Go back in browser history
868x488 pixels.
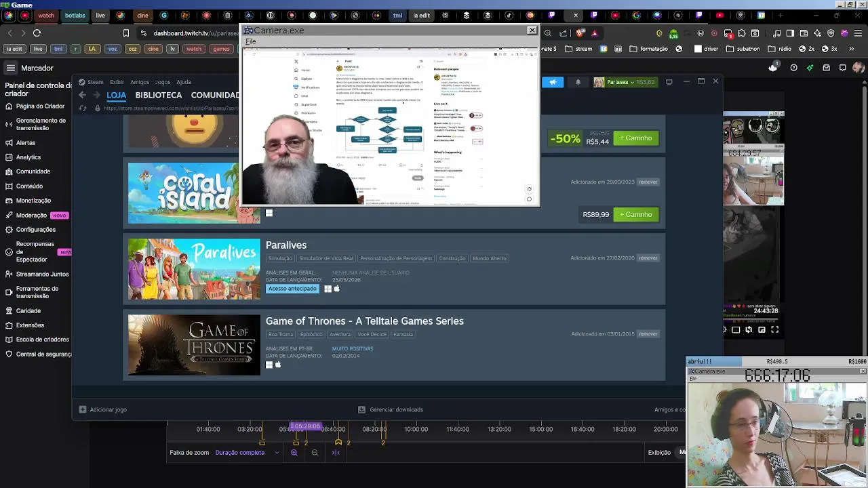(x=9, y=33)
